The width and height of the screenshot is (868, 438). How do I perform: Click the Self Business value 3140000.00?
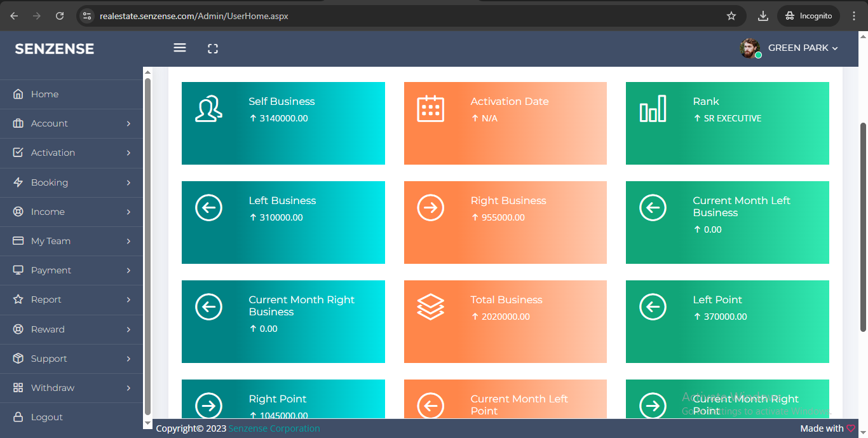(x=283, y=118)
